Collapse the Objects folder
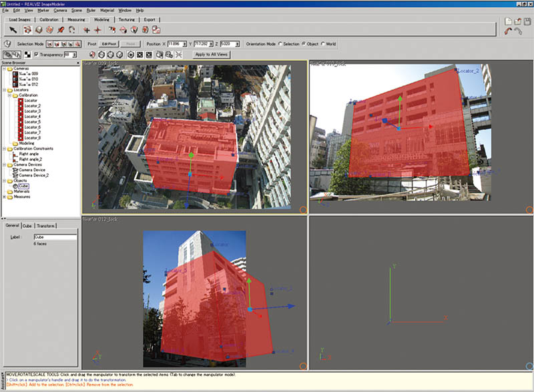 click(4, 181)
